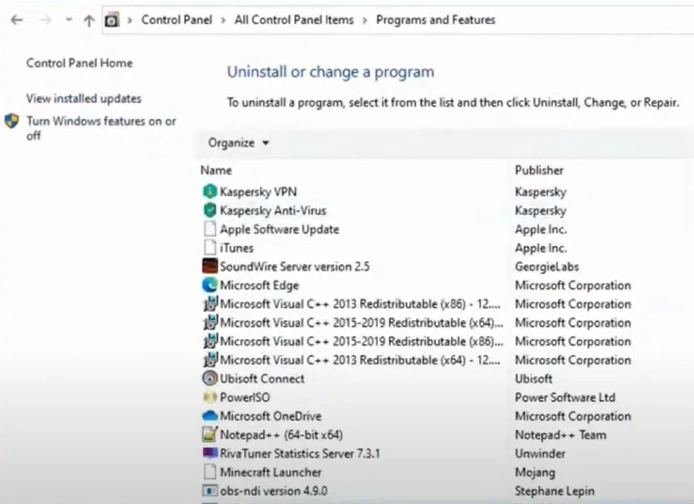Click the Kaspersky VPN program icon
The width and height of the screenshot is (694, 504).
click(210, 192)
